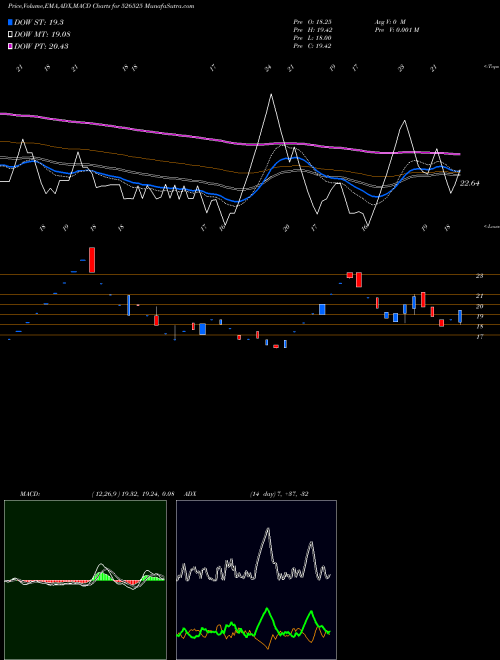Open the dark blue ADX chart panel
This screenshot has height=660, width=500.
(x=256, y=580)
